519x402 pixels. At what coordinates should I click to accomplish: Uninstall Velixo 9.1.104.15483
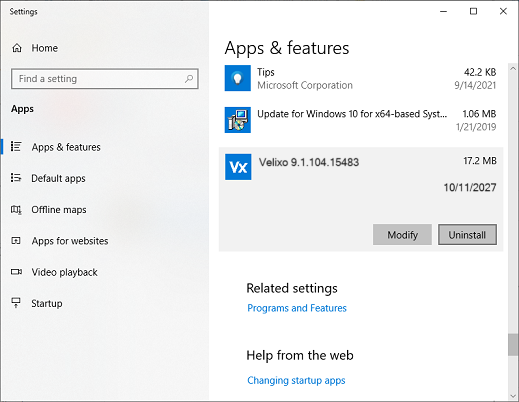pyautogui.click(x=467, y=235)
